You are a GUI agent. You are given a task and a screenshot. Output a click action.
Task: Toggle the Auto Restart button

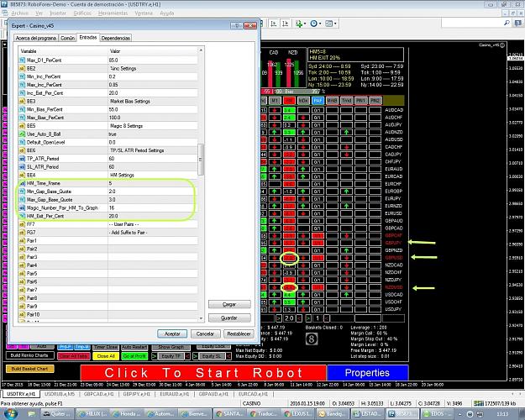[x=134, y=347]
